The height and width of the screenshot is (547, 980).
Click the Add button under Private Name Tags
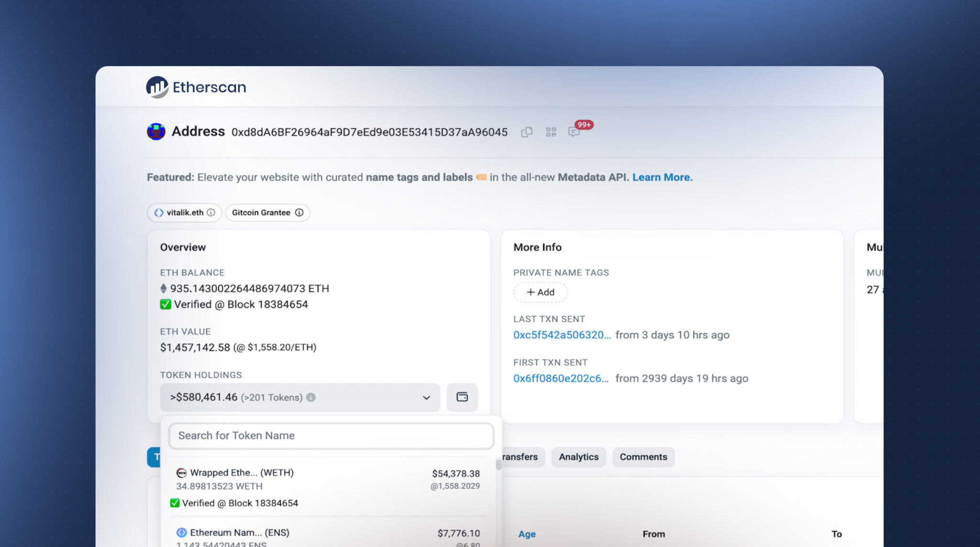(x=540, y=292)
